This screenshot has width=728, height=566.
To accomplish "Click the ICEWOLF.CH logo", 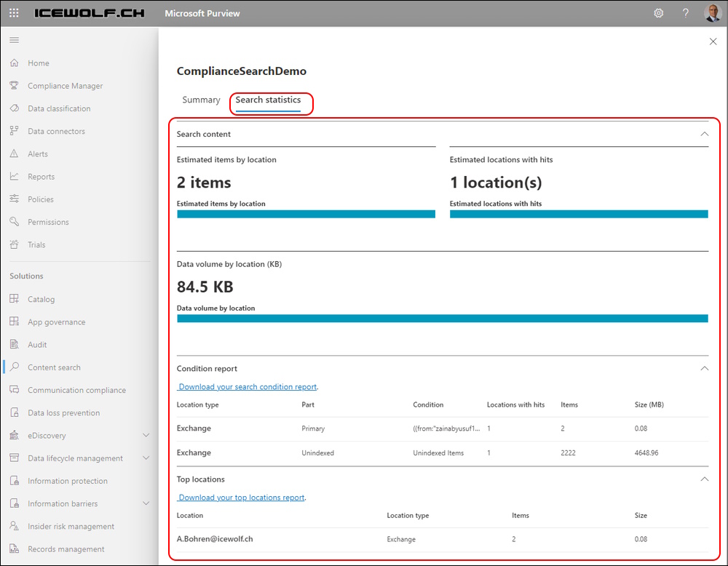I will 89,13.
